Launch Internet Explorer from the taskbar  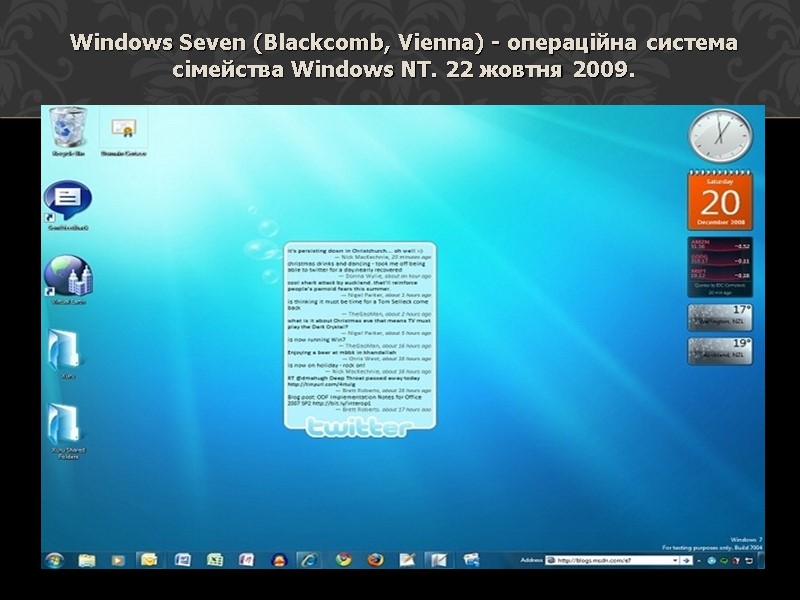pos(308,559)
